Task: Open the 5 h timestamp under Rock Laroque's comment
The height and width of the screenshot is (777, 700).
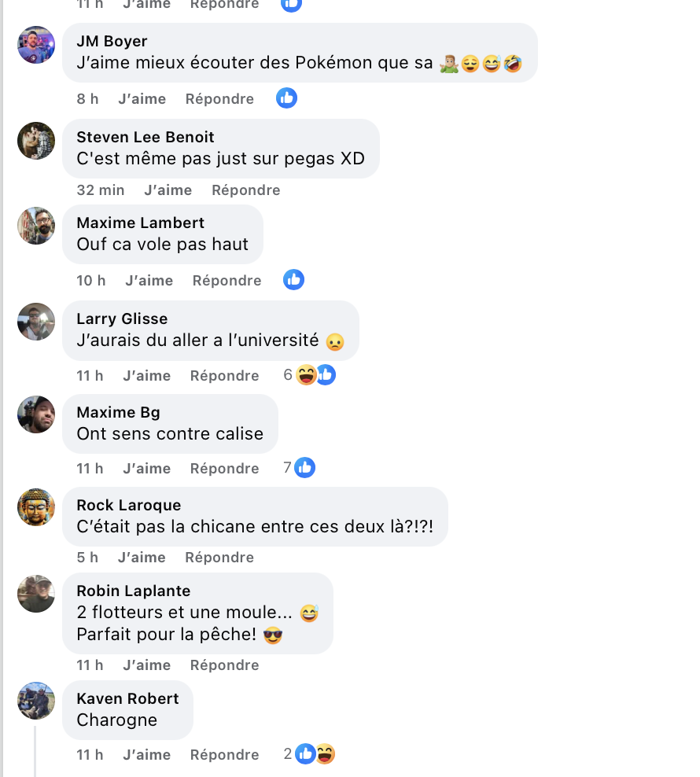Action: [x=87, y=558]
